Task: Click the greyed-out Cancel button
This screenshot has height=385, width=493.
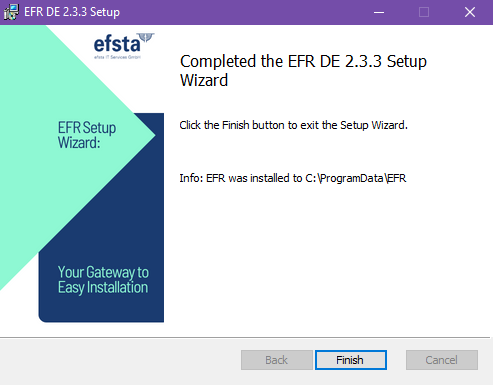Action: (442, 360)
